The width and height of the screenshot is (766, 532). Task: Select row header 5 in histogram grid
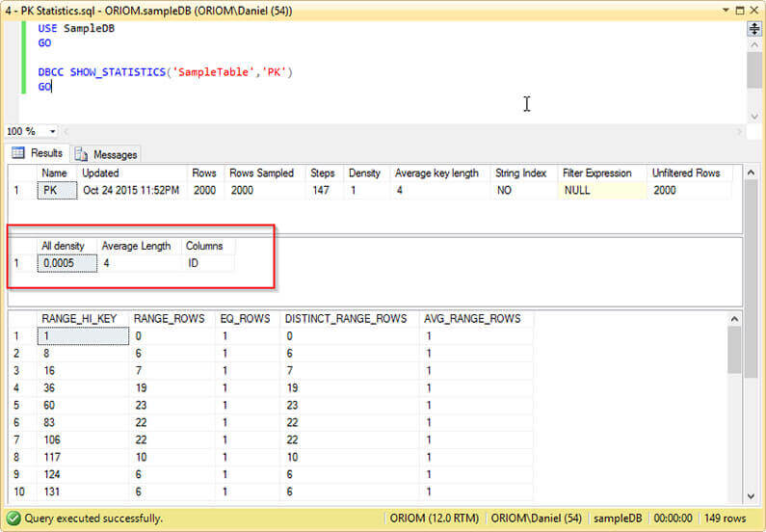[22, 406]
